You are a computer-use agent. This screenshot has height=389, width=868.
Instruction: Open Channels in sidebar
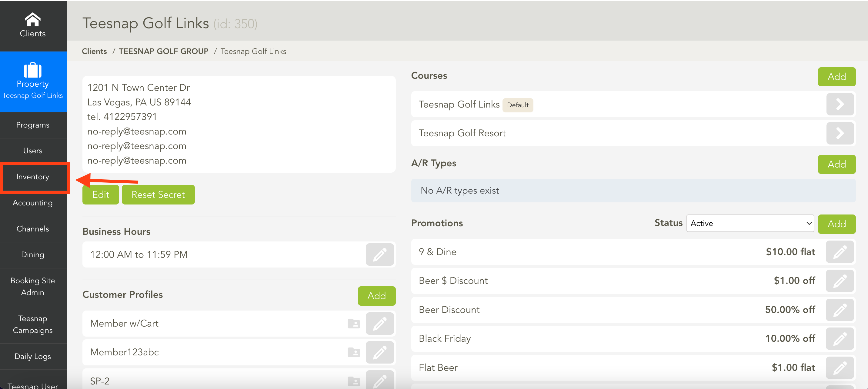pos(33,229)
